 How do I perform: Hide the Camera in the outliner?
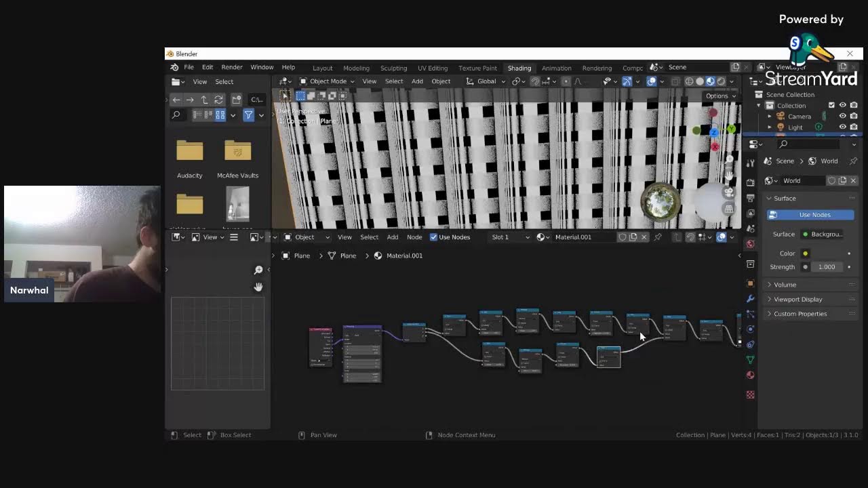[842, 116]
